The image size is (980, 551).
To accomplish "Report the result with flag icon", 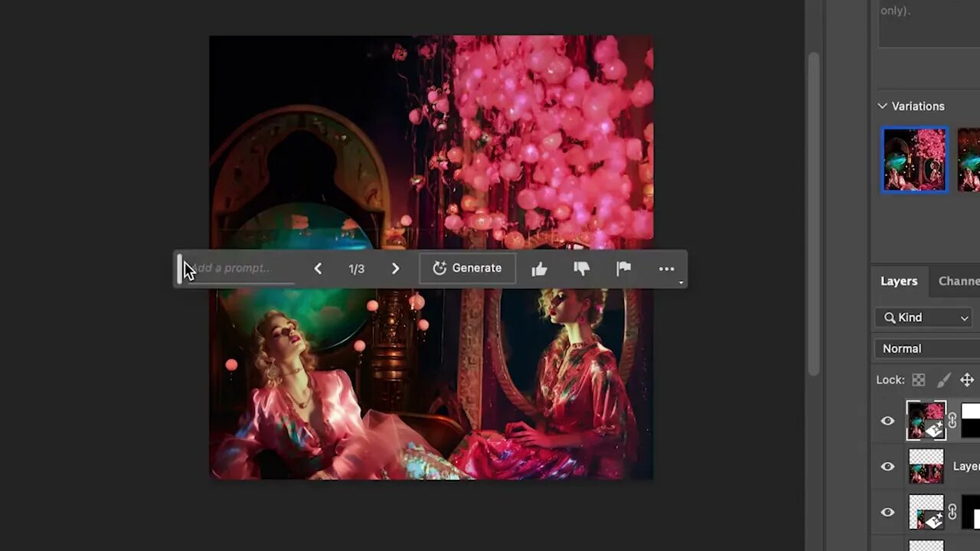I will click(624, 269).
